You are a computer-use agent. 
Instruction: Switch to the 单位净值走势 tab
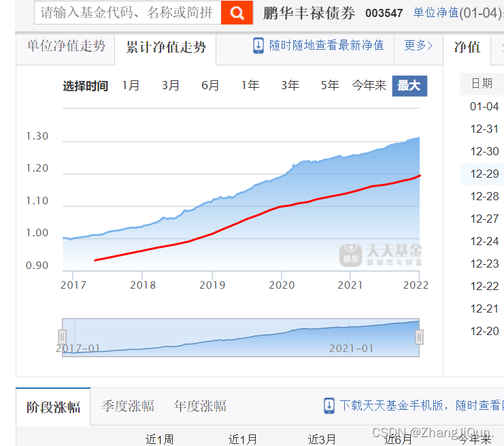pyautogui.click(x=65, y=46)
